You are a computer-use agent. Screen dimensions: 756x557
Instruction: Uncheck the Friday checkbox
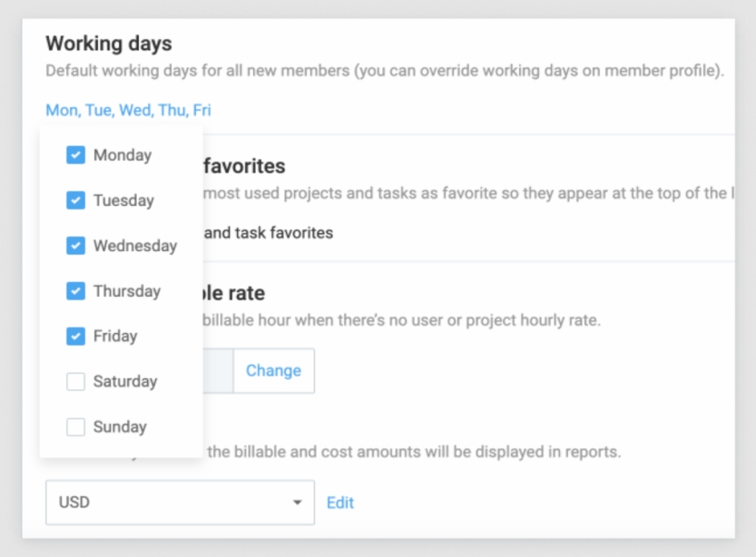click(75, 337)
